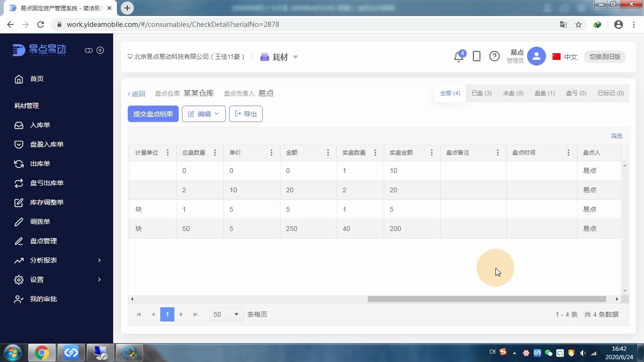Open column menu for 单价
Screen dimensions: 644x362
click(272, 153)
